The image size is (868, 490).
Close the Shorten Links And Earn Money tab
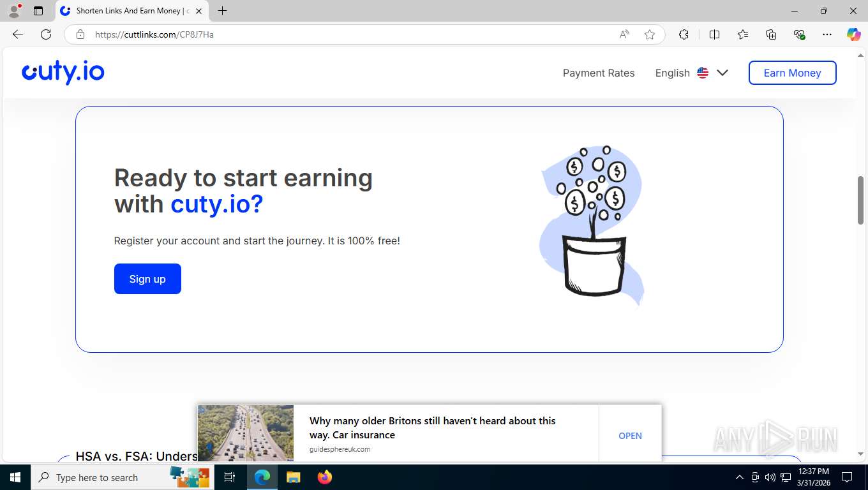(198, 11)
